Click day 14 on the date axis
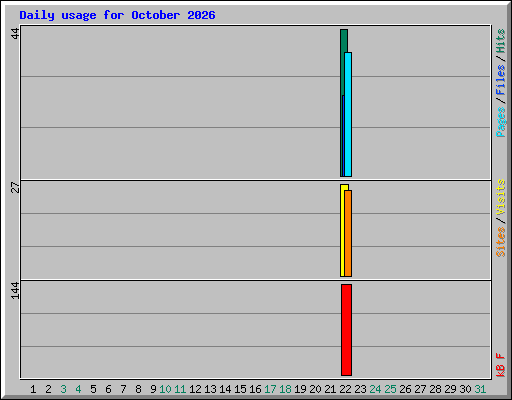This screenshot has width=512, height=400. coord(225,389)
